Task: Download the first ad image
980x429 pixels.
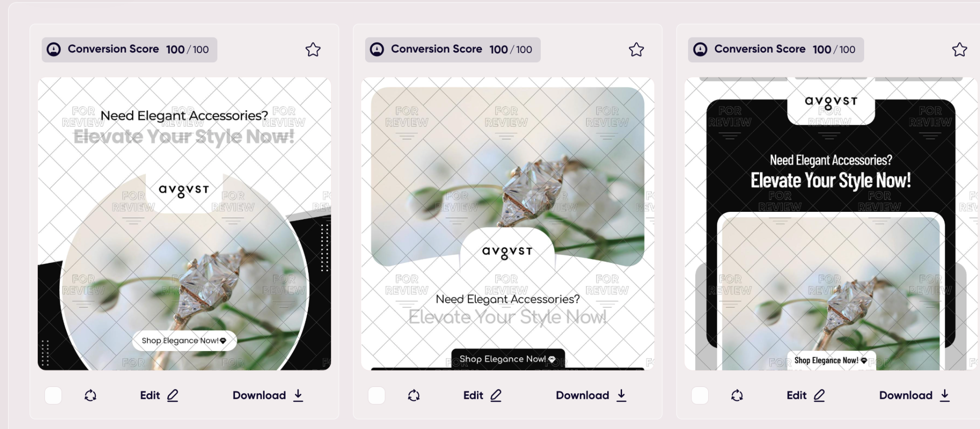Action: 268,396
